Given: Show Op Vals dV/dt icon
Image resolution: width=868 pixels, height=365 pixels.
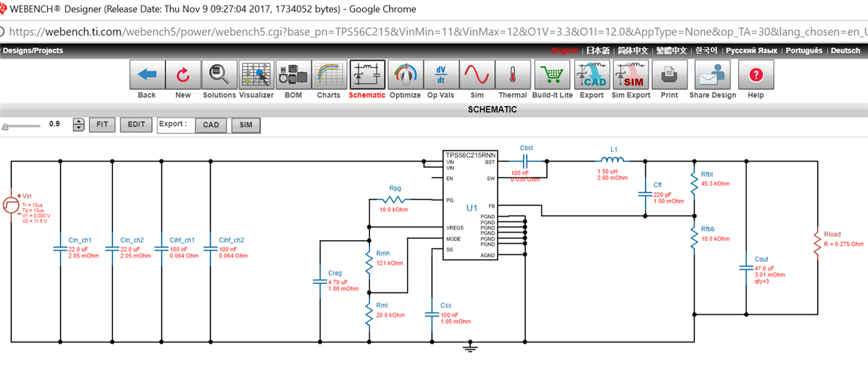Looking at the screenshot, I should click(441, 75).
